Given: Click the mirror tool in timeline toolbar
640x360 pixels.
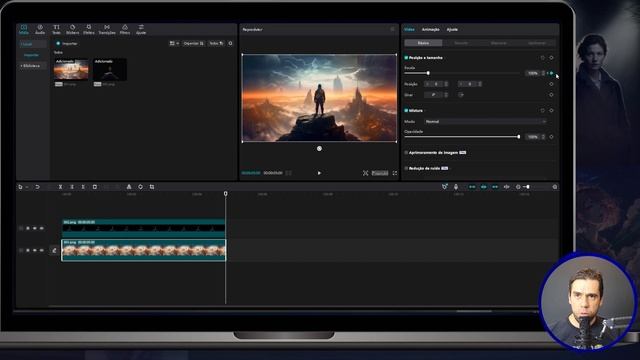Looking at the screenshot, I should click(129, 187).
